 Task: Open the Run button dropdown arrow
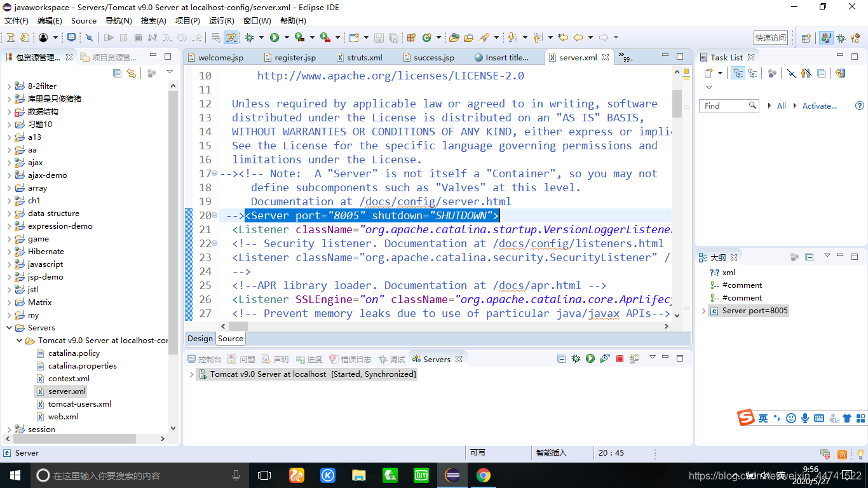coord(287,37)
